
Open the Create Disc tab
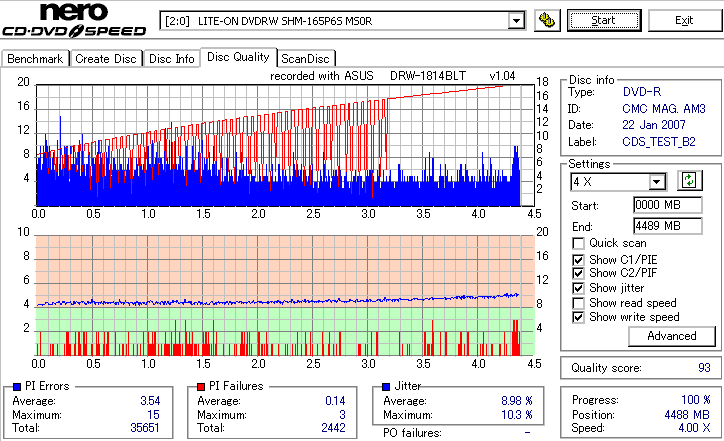106,59
